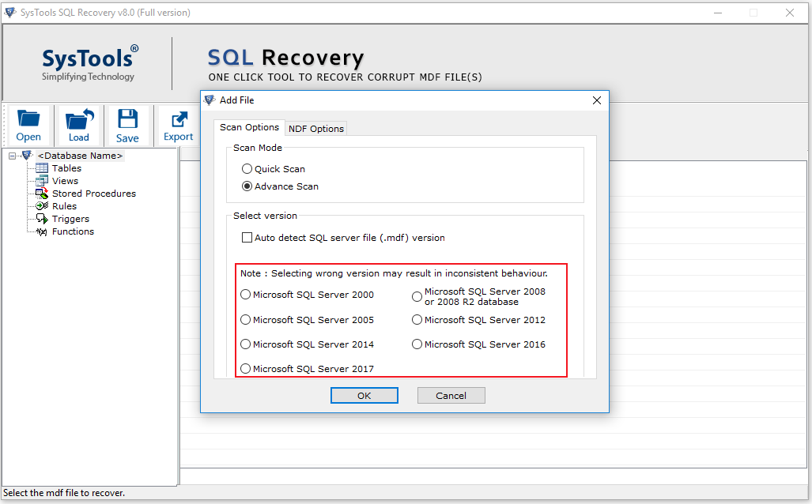Close the SysTools SQL Recovery window
This screenshot has width=812, height=504.
click(x=790, y=13)
